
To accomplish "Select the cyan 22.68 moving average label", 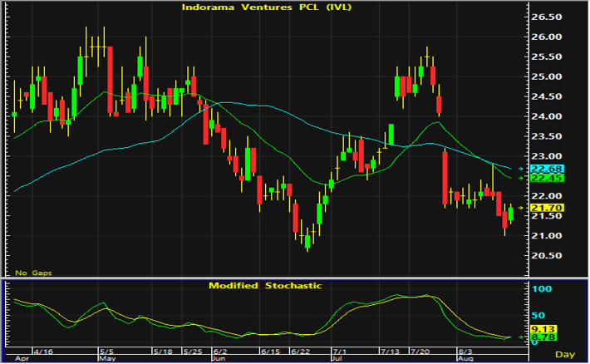I will click(547, 169).
